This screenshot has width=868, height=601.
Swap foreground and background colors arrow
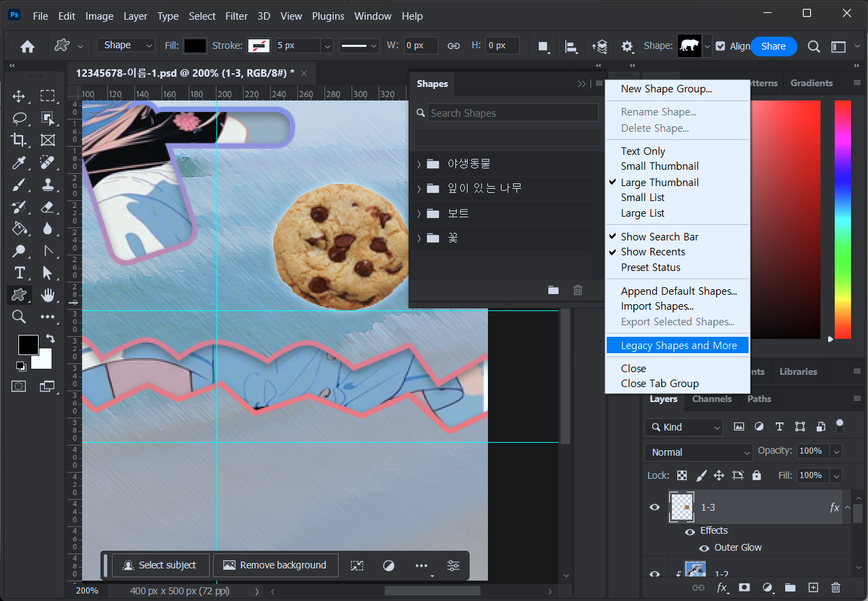coord(50,338)
